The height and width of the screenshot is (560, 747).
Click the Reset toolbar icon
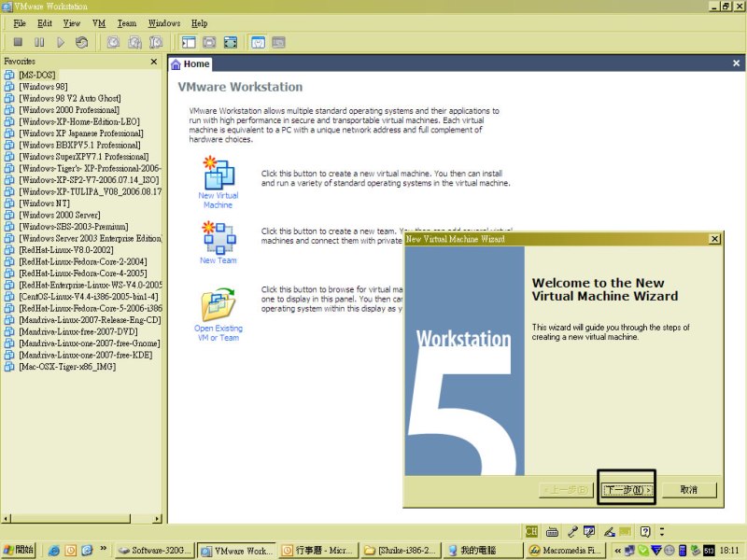tap(81, 42)
